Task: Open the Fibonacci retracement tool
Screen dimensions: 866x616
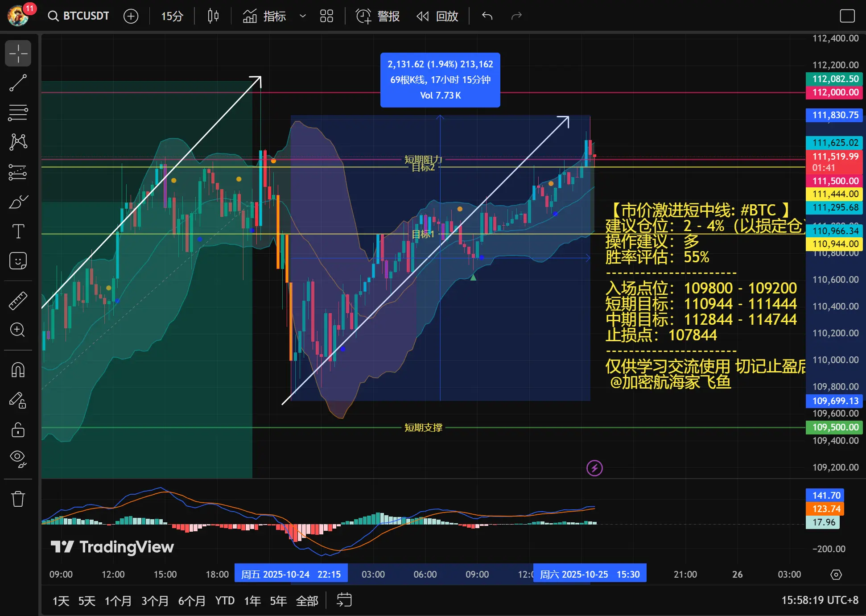Action: point(18,112)
